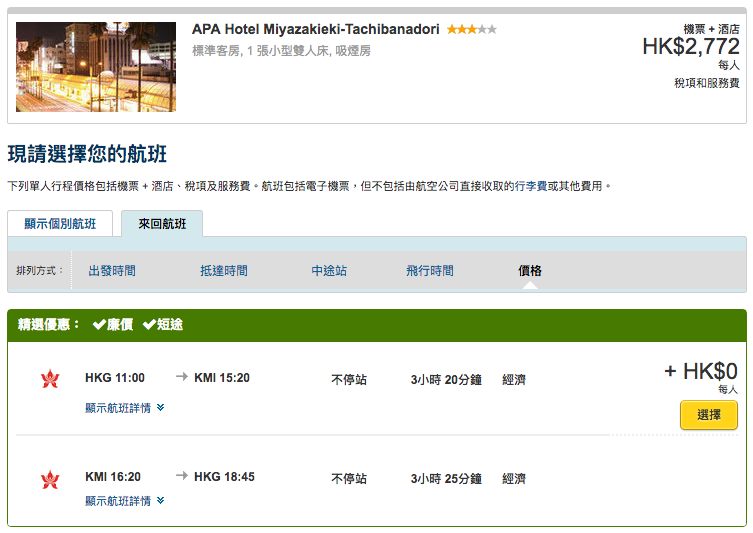Click the 稅項和服務費 text
Image resolution: width=753 pixels, height=533 pixels.
(x=707, y=83)
